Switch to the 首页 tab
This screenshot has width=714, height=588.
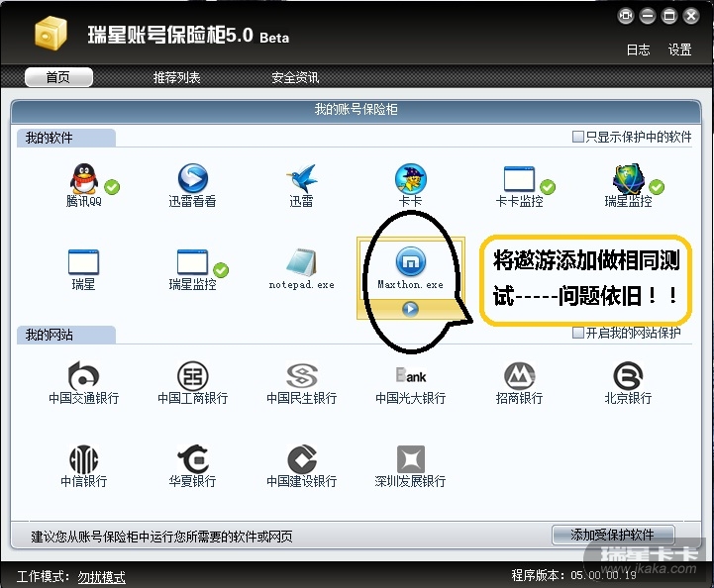point(58,77)
